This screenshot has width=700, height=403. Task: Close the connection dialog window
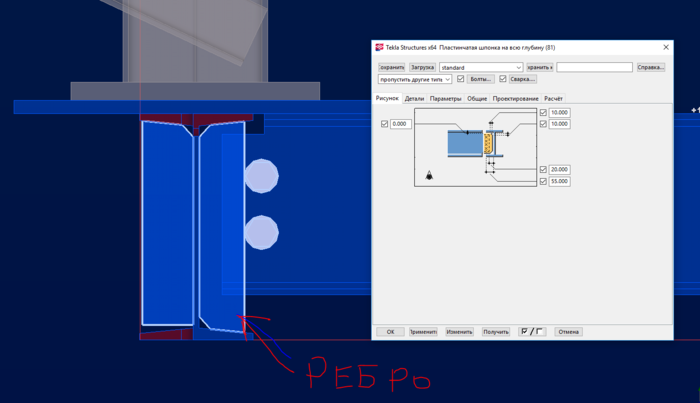(x=666, y=47)
